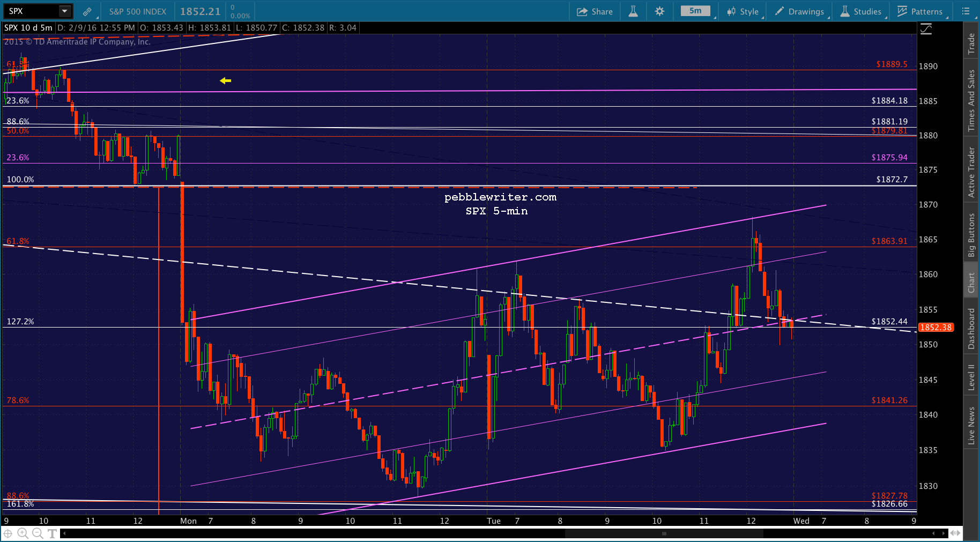Image resolution: width=980 pixels, height=542 pixels.
Task: Open the Drawings menu
Action: click(x=800, y=11)
